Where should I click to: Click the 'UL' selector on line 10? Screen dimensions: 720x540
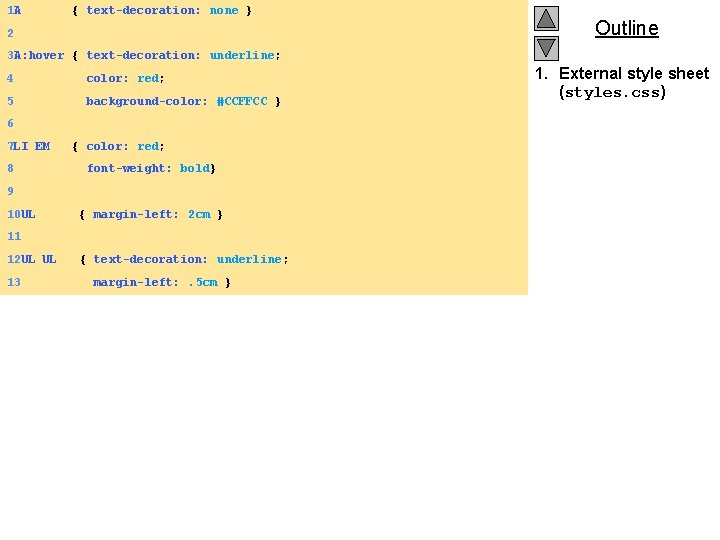28,214
